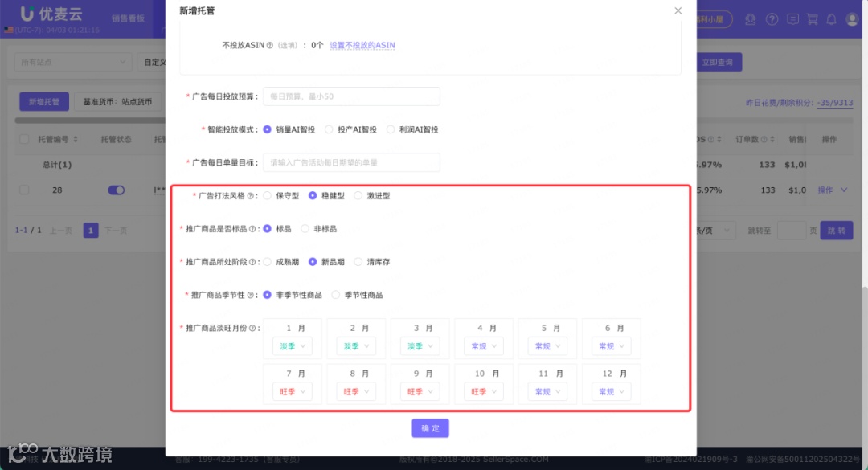This screenshot has width=868, height=470.
Task: Open the 1月 season dropdown showing 淡季
Action: (291, 345)
